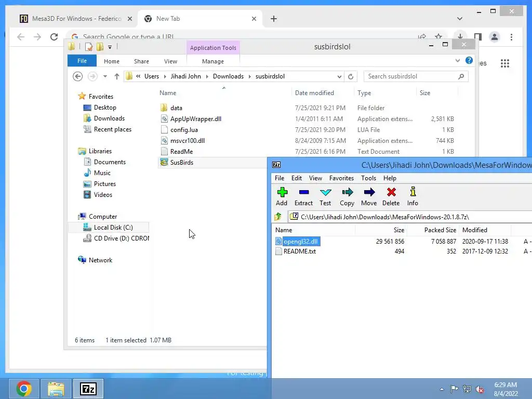The width and height of the screenshot is (532, 399).
Task: Open Documents library in sidebar
Action: (110, 162)
